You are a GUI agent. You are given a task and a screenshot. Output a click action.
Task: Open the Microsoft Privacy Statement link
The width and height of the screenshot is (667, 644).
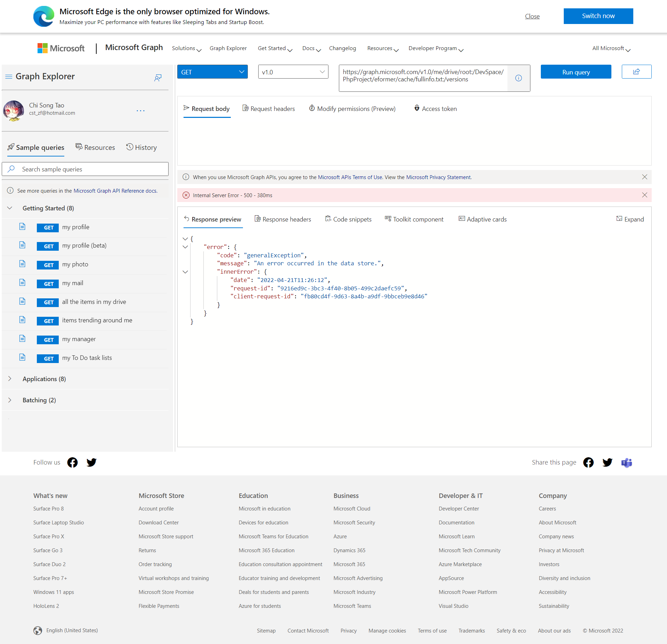439,177
